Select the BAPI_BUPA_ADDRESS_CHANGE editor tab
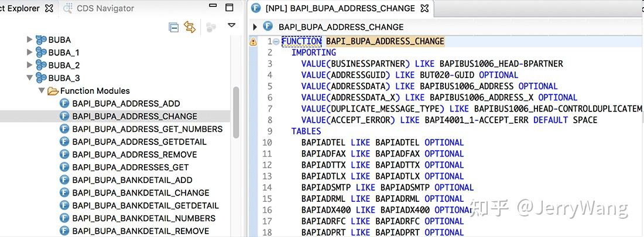644x237 pixels. (340, 8)
